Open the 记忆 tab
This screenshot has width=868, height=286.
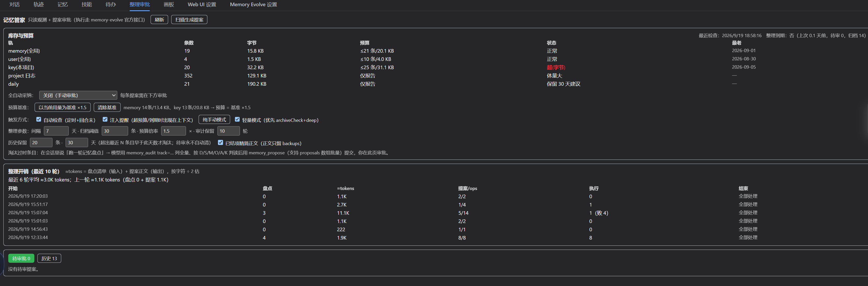click(x=63, y=4)
